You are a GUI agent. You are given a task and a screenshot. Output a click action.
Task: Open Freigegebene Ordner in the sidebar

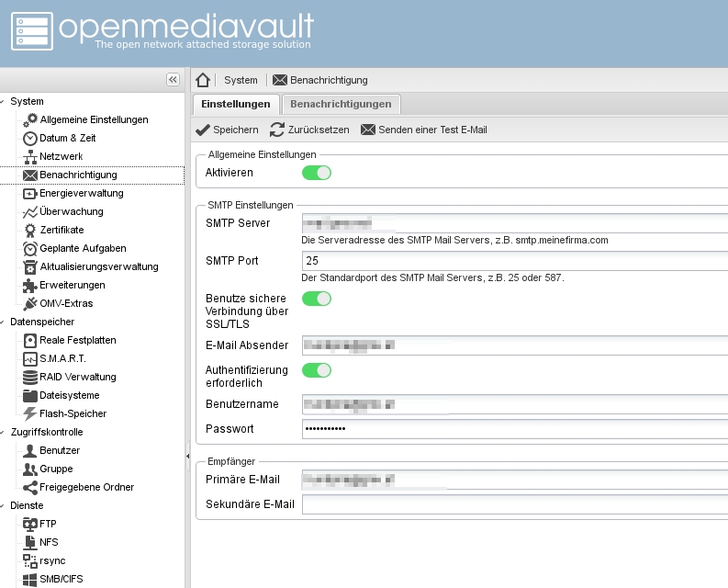tap(87, 487)
